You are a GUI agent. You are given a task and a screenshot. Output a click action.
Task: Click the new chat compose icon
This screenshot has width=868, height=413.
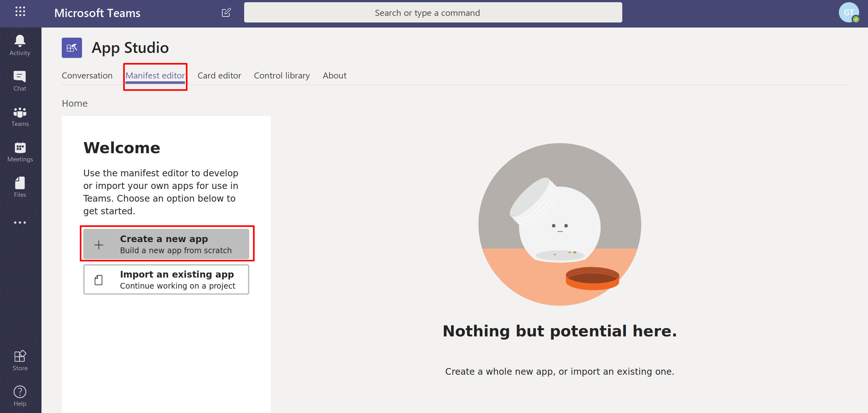pos(226,13)
